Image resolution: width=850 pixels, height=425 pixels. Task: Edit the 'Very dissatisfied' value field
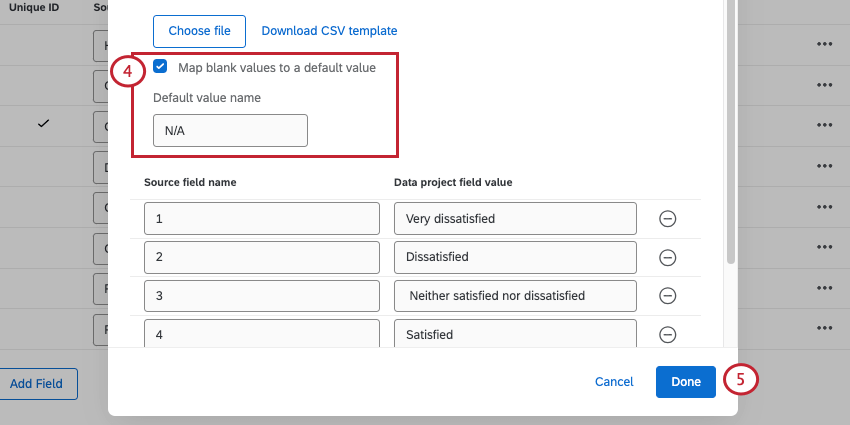pos(515,218)
